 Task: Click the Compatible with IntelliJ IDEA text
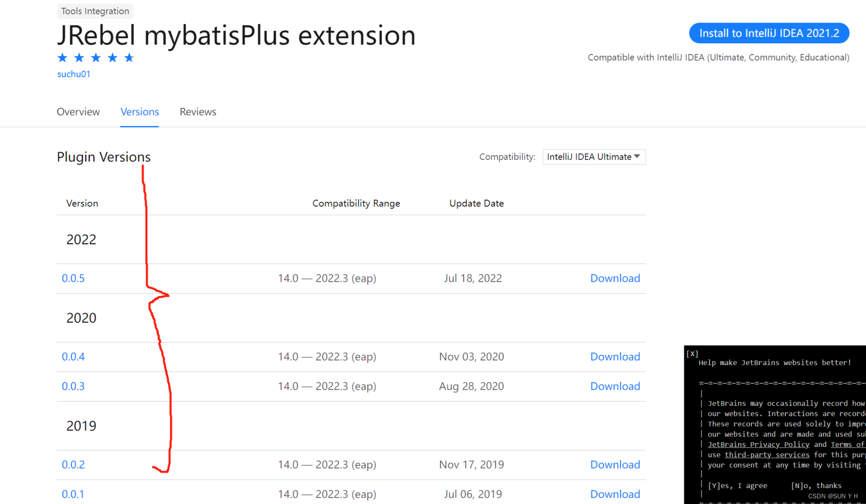tap(718, 58)
